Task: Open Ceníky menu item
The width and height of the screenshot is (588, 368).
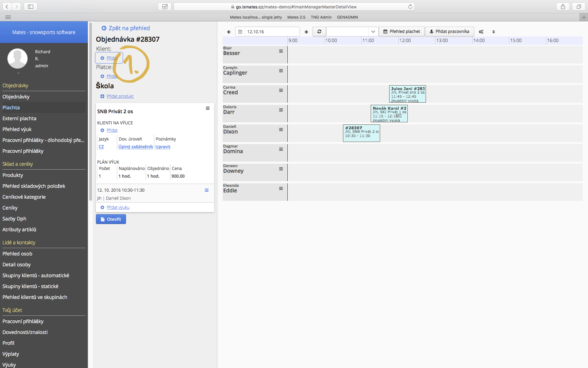Action: (x=10, y=208)
